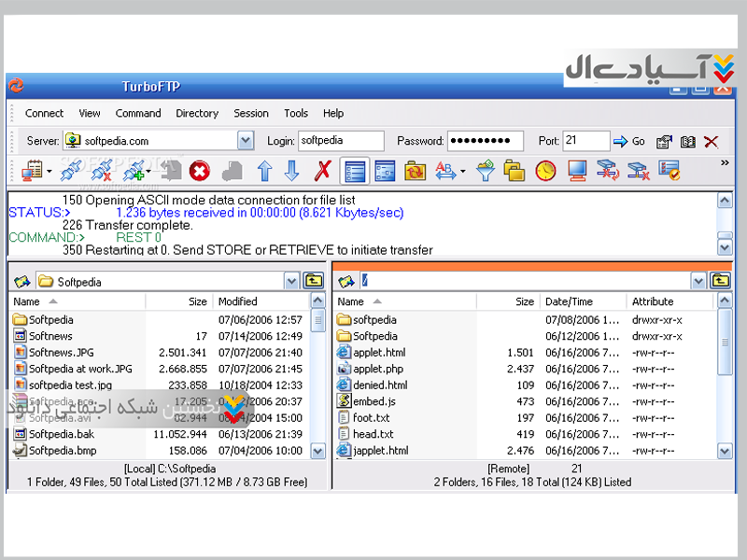This screenshot has height=560, width=747.
Task: Open the local Softpedia path dropdown
Action: (x=292, y=281)
